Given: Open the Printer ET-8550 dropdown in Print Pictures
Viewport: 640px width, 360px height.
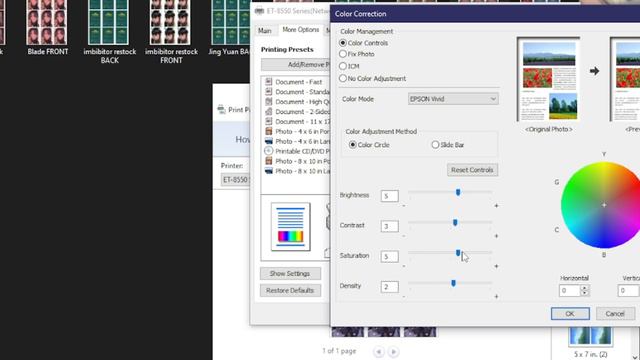Looking at the screenshot, I should click(235, 180).
